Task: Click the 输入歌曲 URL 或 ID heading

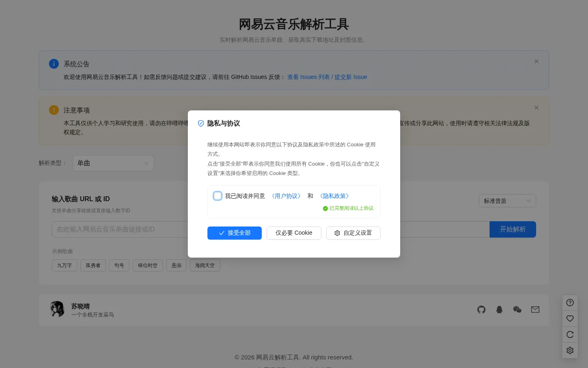Action: (x=81, y=199)
